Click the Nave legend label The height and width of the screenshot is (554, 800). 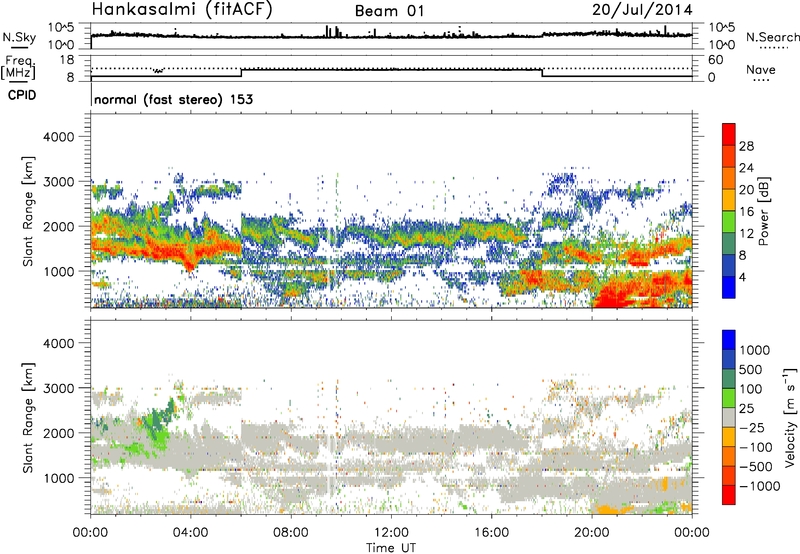(x=761, y=70)
